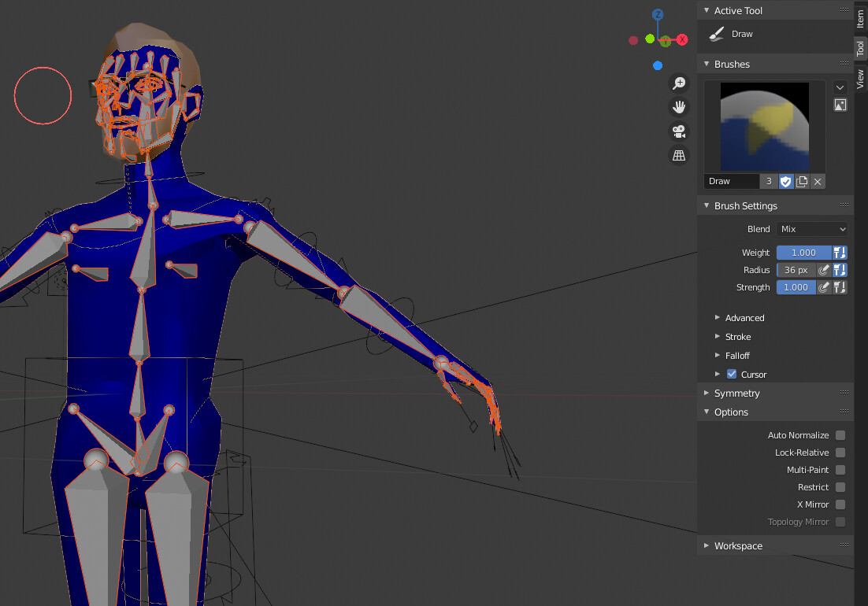
Task: Toggle unified Strength setting icon
Action: [840, 287]
